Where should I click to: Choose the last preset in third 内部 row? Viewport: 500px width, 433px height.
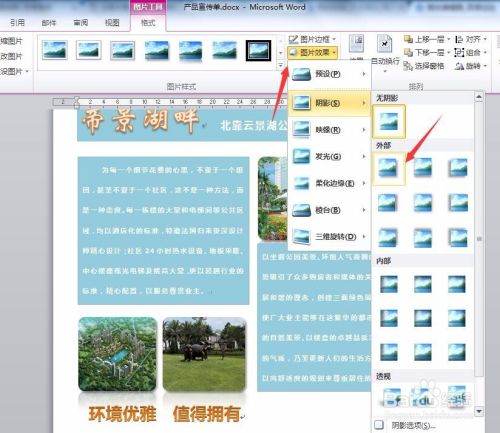457,352
